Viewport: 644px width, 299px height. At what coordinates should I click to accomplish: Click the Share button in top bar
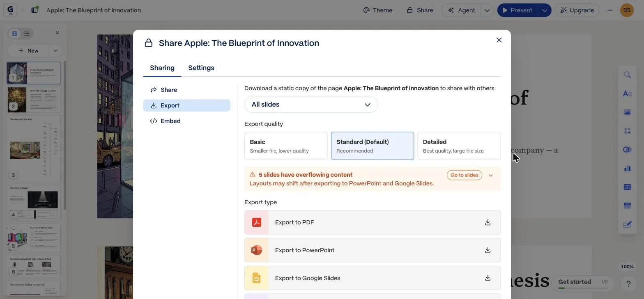(420, 10)
